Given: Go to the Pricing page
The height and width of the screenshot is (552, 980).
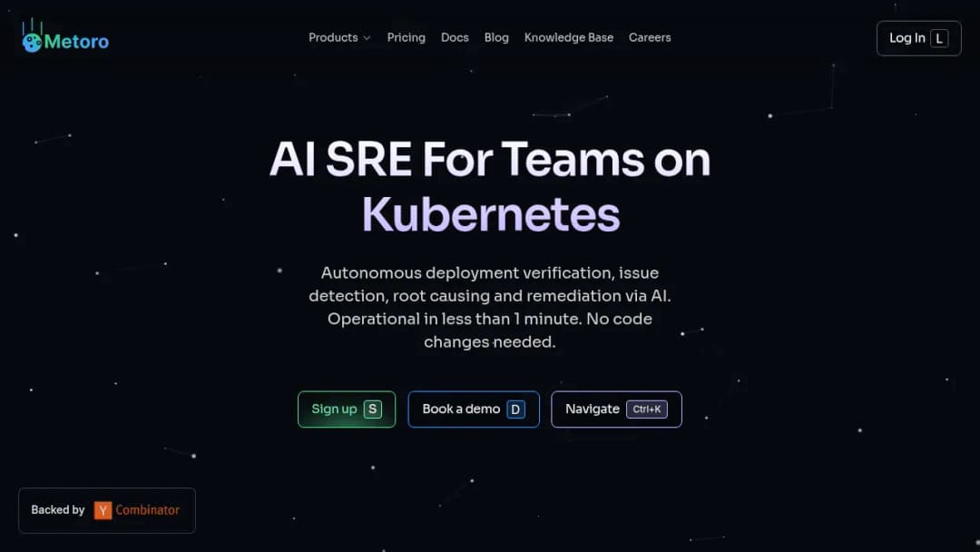Looking at the screenshot, I should 407,37.
